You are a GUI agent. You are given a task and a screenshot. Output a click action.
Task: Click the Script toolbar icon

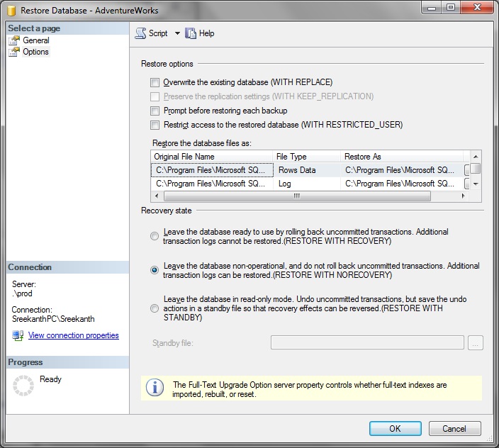coord(140,33)
